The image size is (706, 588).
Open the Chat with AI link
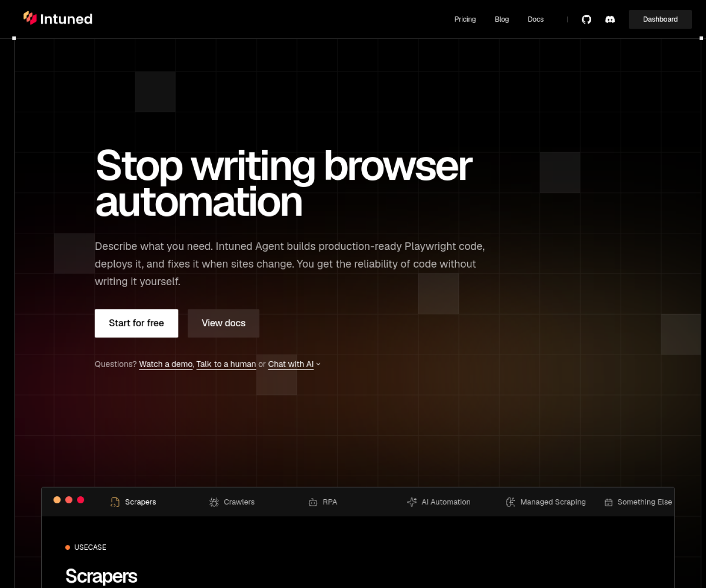[291, 364]
